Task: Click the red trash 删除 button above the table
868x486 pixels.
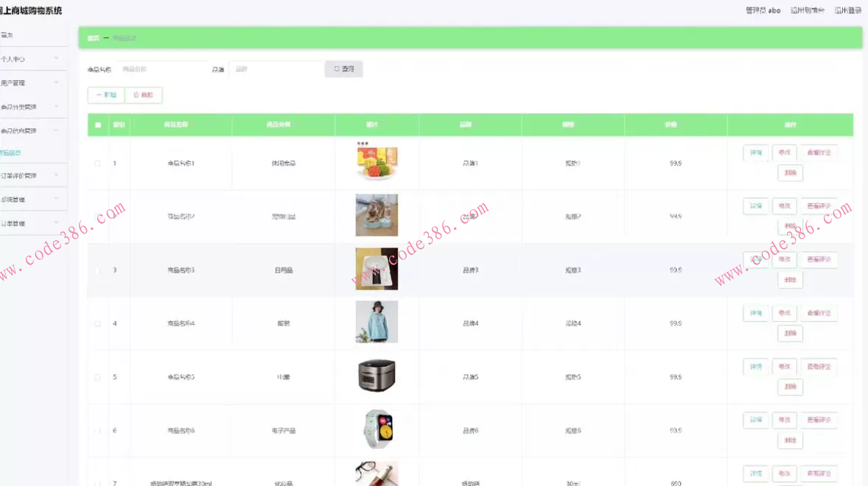Action: click(x=144, y=95)
